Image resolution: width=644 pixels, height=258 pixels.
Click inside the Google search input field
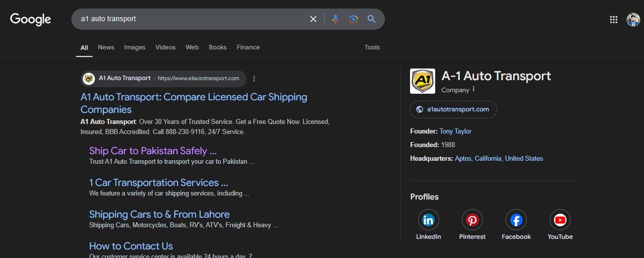pyautogui.click(x=191, y=19)
